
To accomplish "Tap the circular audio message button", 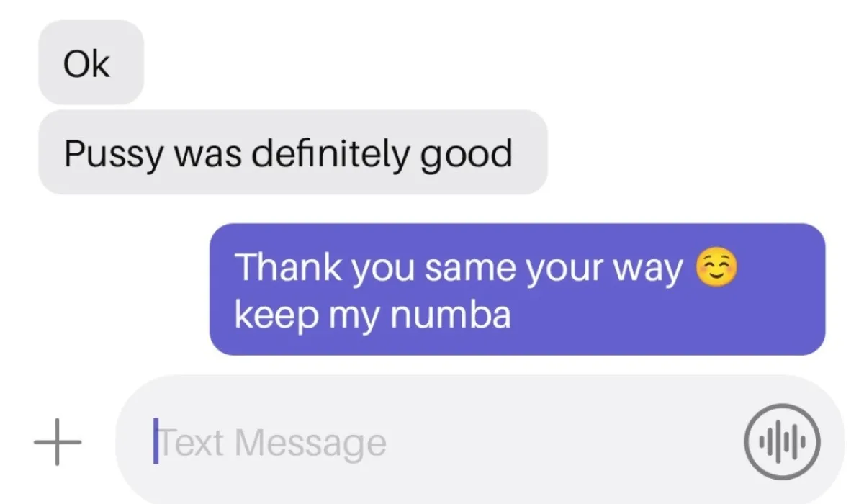I will coord(782,441).
